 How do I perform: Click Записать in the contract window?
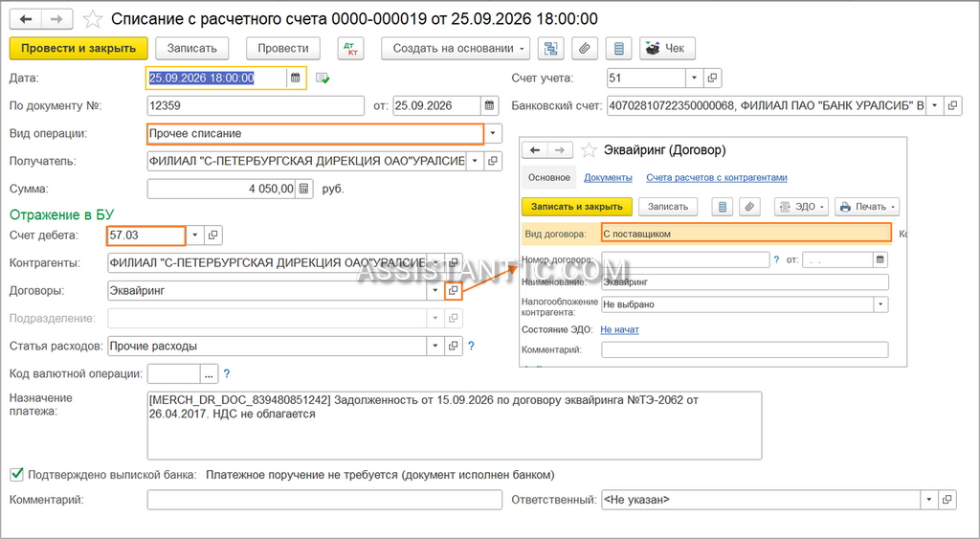click(667, 207)
